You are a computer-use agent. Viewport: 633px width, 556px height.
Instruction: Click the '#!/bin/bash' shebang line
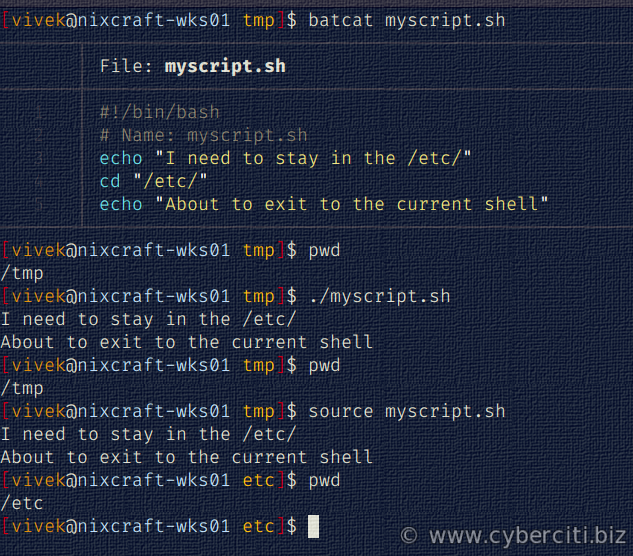[160, 112]
